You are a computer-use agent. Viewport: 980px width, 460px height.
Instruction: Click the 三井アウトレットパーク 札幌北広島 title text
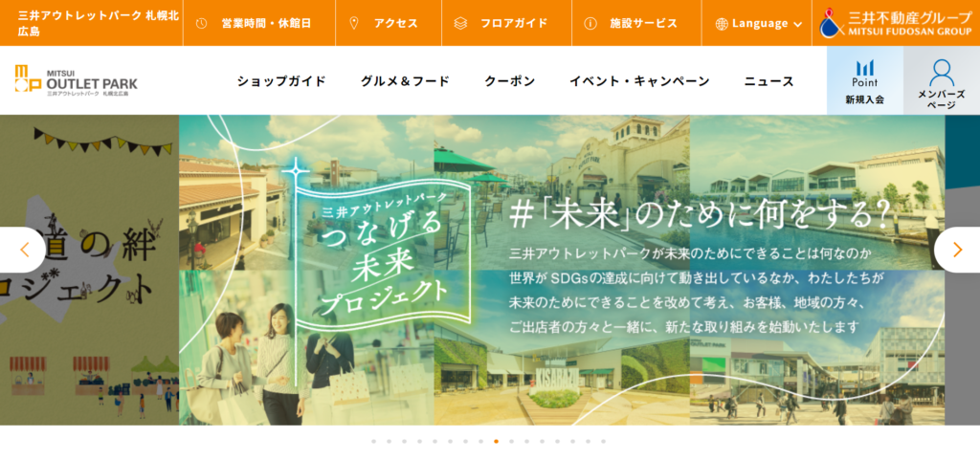click(99, 23)
